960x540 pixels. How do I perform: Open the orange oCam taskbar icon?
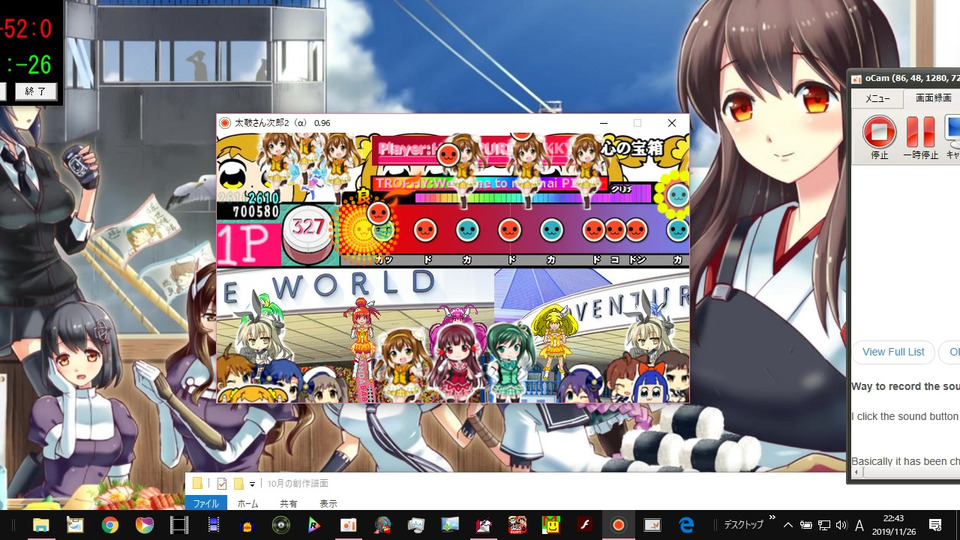348,525
